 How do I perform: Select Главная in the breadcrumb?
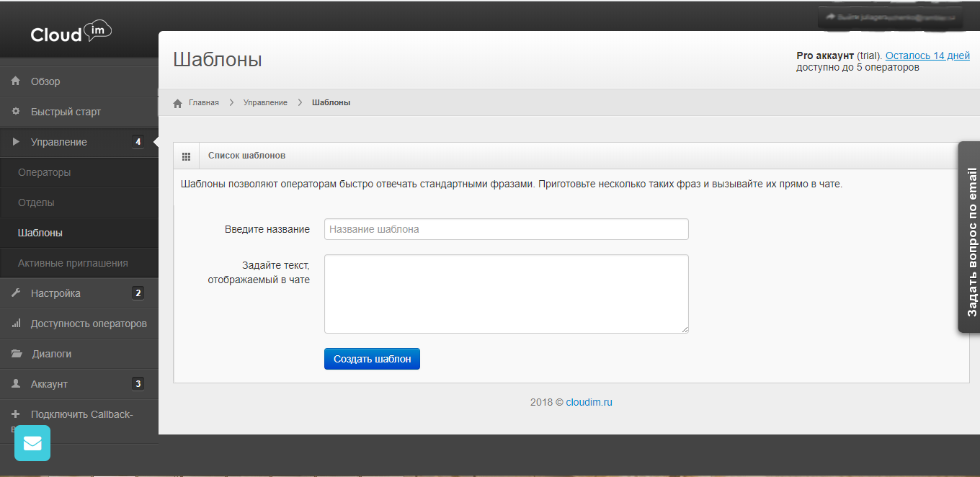202,102
